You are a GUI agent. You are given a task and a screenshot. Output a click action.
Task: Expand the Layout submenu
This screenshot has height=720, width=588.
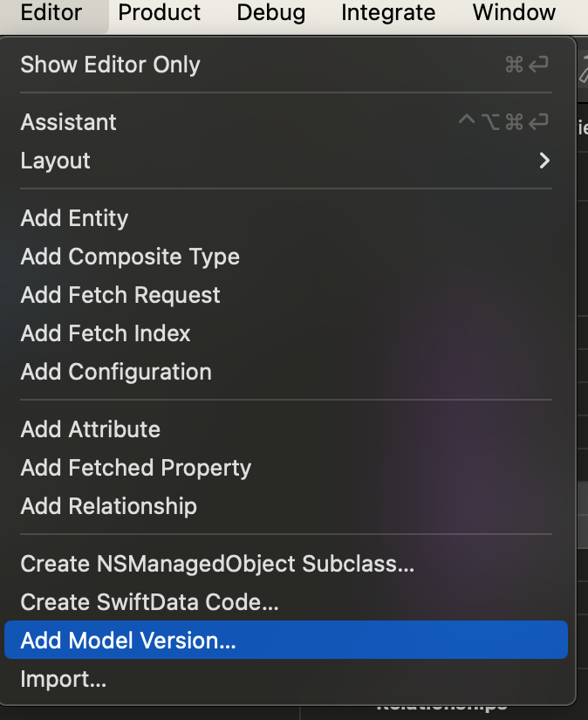[x=56, y=161]
